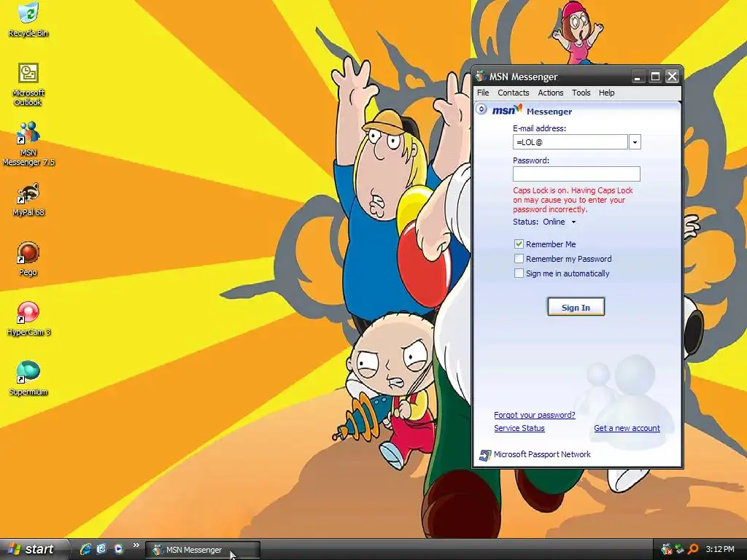The height and width of the screenshot is (560, 747).
Task: Maximize the MSN Messenger window
Action: click(655, 76)
